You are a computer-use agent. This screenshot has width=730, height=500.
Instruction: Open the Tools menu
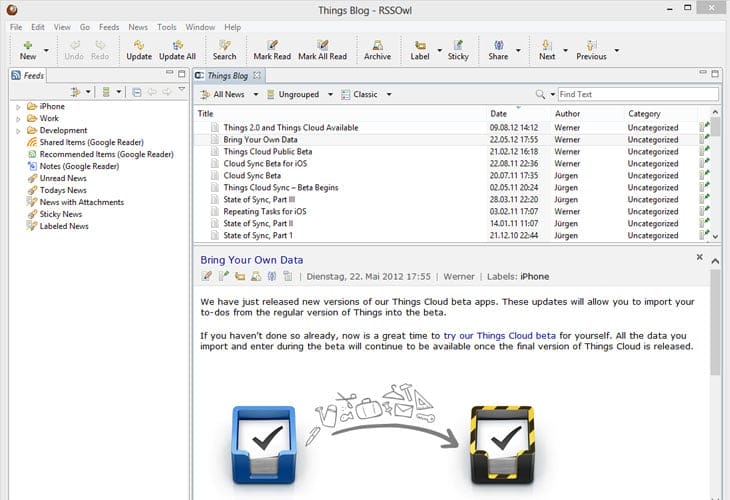[x=167, y=27]
